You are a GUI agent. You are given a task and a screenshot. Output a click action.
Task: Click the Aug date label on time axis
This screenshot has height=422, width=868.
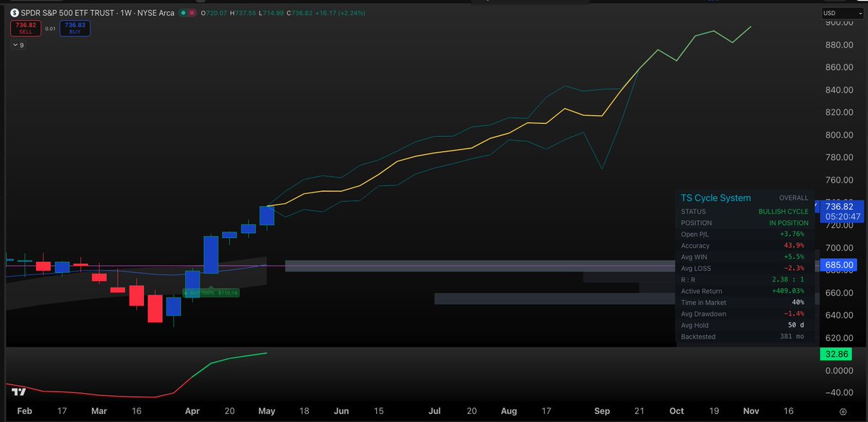(x=509, y=411)
